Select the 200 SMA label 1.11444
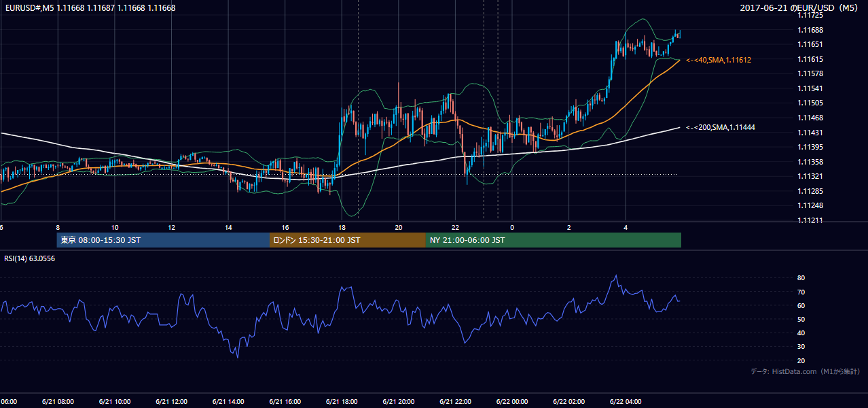 [721, 127]
